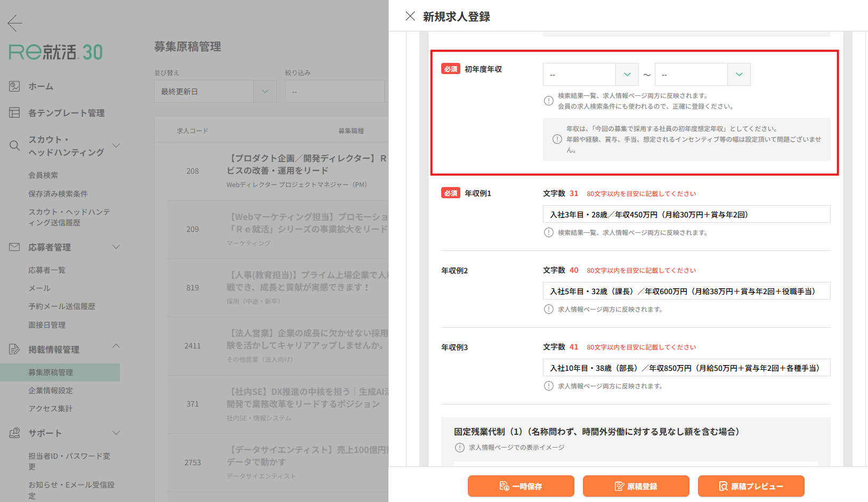
Task: Click info icon beside 検索結果一覧 note under 初年度年収
Action: 548,101
